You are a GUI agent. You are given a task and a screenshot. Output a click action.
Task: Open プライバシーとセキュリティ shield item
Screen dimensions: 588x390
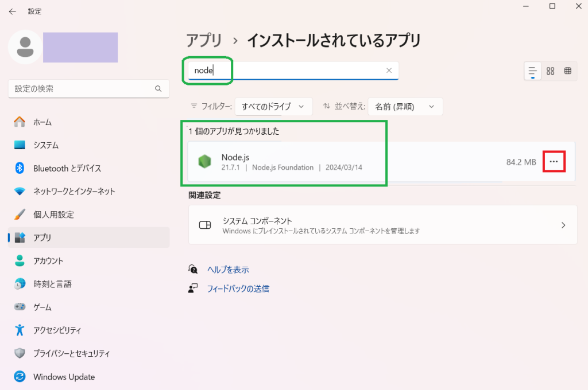pyautogui.click(x=71, y=353)
